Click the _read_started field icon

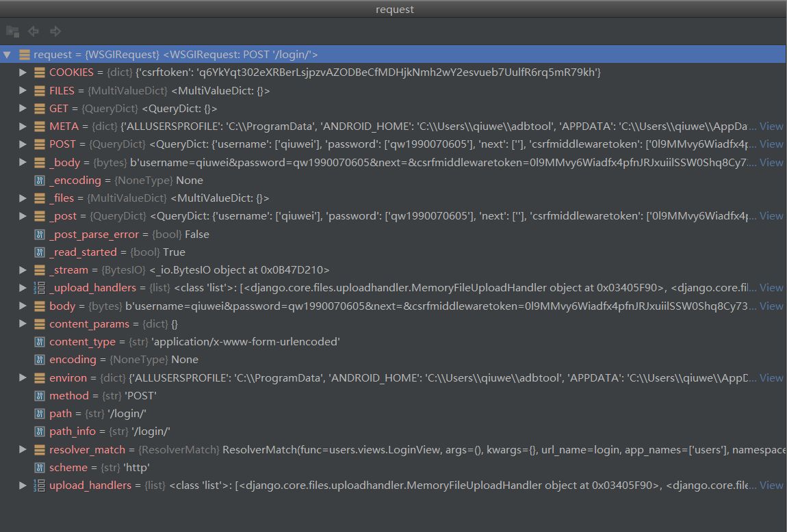pyautogui.click(x=40, y=252)
